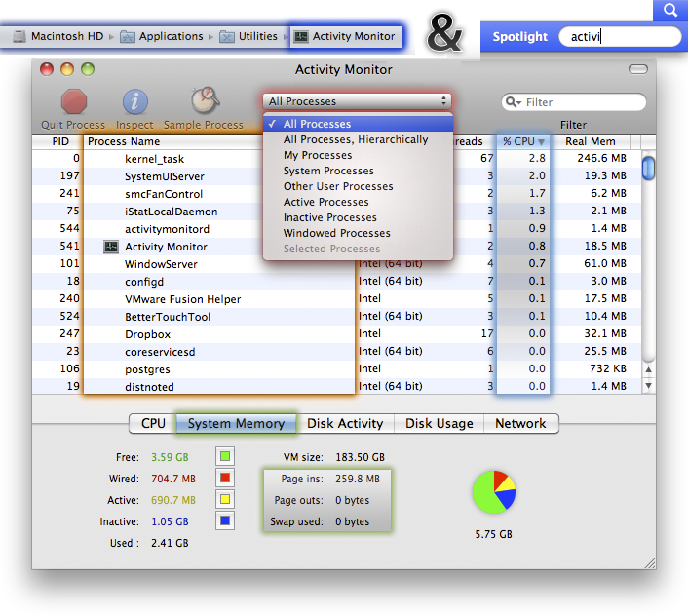Click the Macintosh HD drive icon
The image size is (688, 616).
pyautogui.click(x=19, y=36)
